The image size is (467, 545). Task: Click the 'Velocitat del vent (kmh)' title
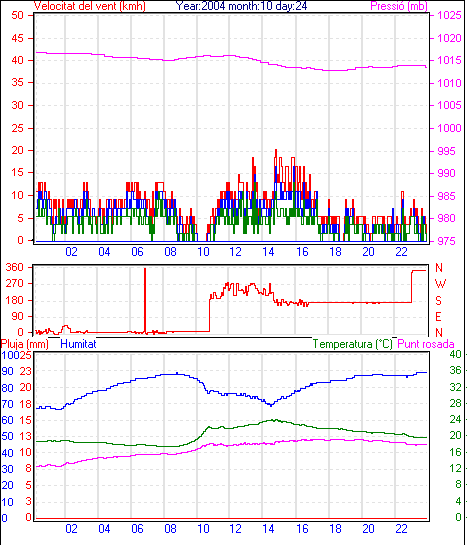click(x=89, y=6)
